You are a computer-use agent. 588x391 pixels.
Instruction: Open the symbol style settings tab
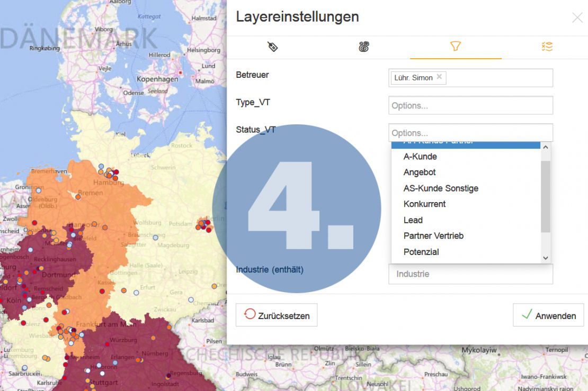[364, 47]
